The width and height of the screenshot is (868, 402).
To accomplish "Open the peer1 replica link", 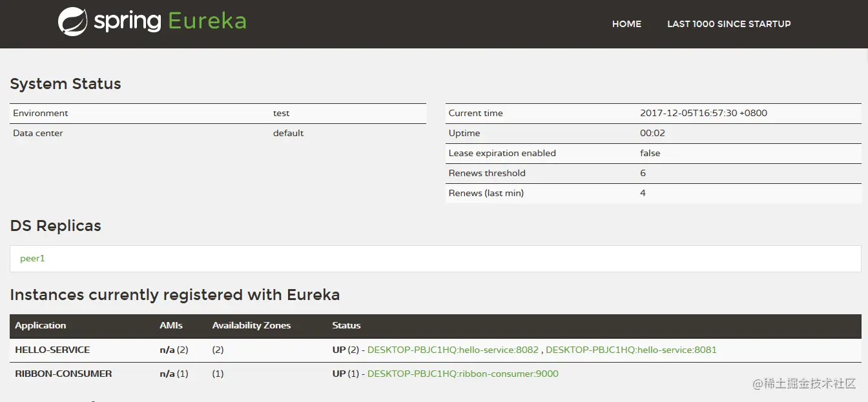I will click(x=32, y=258).
